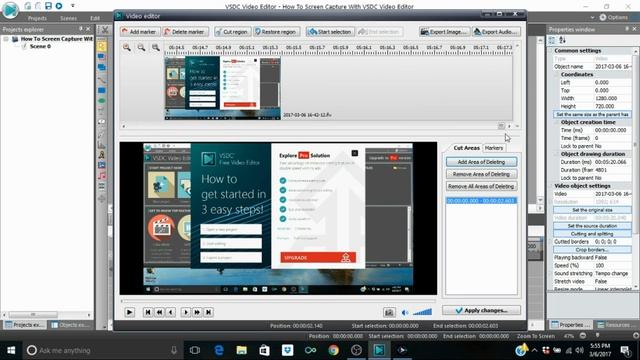
Task: Open Options in the top right
Action: pyautogui.click(x=613, y=17)
